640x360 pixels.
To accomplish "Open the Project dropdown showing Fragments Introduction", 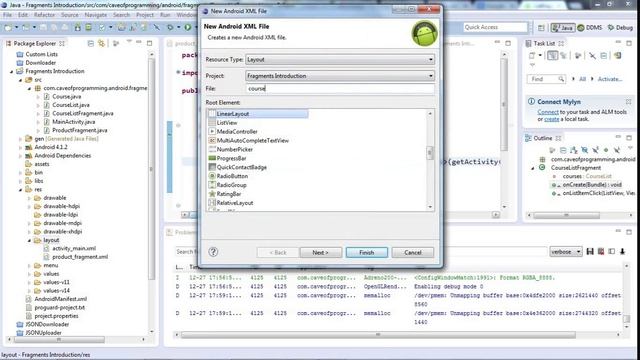I will [x=340, y=76].
